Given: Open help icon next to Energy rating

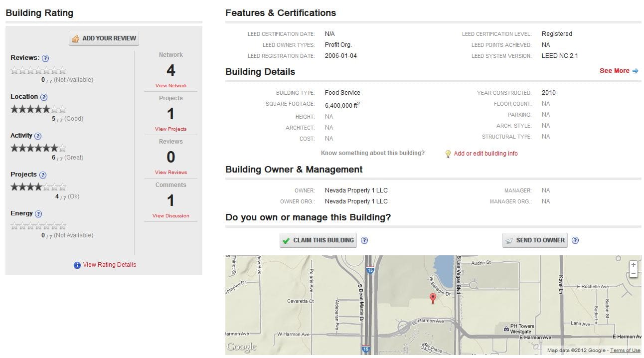Looking at the screenshot, I should click(x=38, y=214).
